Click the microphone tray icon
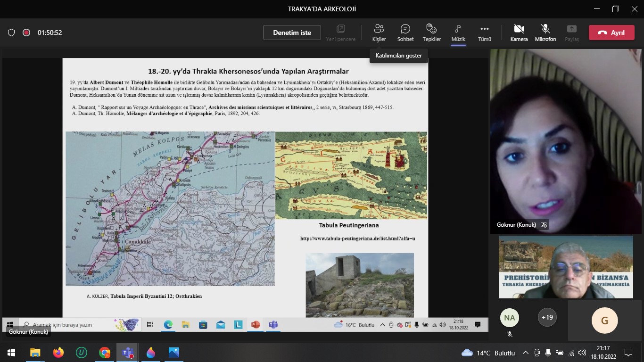This screenshot has width=644, height=362. click(x=548, y=353)
